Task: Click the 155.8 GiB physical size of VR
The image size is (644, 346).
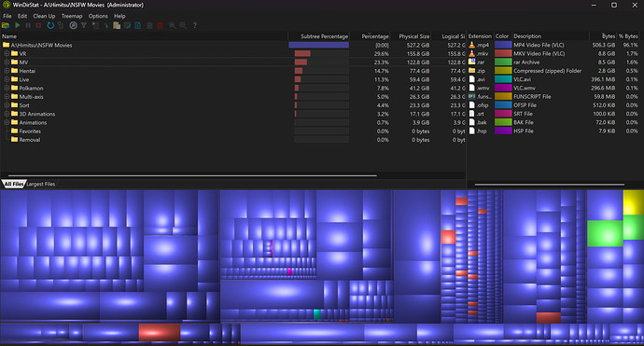Action: click(x=418, y=54)
